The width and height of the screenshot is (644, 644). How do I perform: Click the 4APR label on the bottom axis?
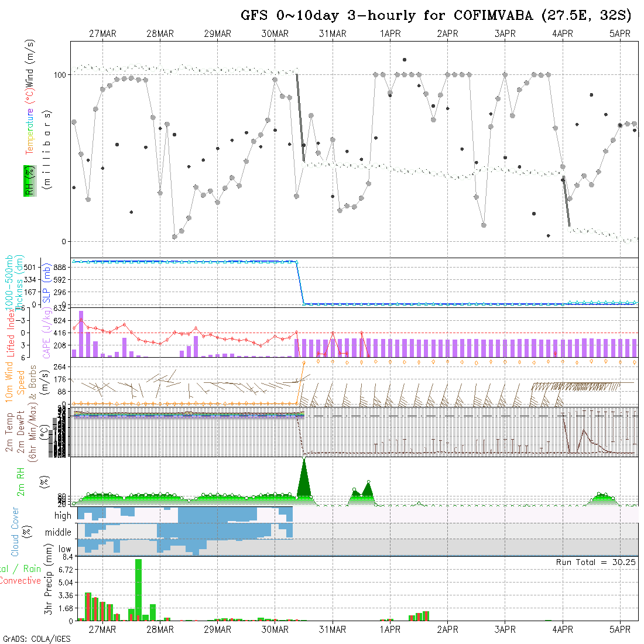click(x=562, y=630)
